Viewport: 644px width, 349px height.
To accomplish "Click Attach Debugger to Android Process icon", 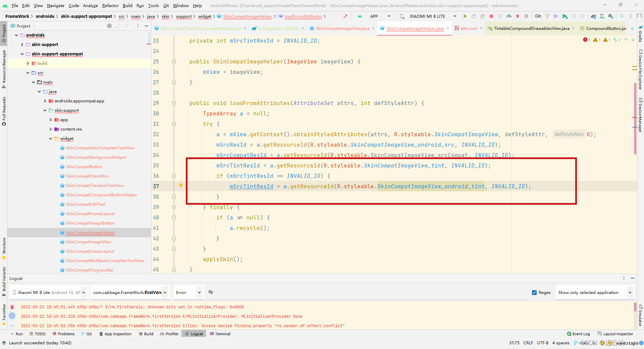I will pyautogui.click(x=518, y=16).
